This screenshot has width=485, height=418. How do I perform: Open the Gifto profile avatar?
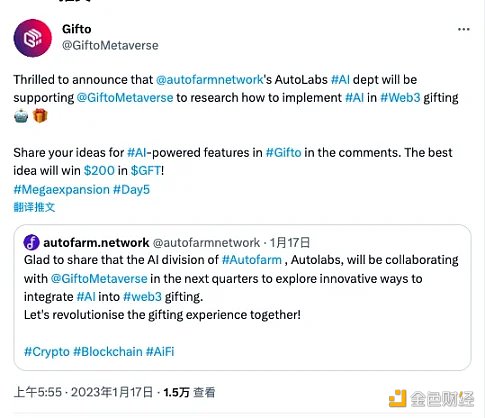[x=33, y=38]
